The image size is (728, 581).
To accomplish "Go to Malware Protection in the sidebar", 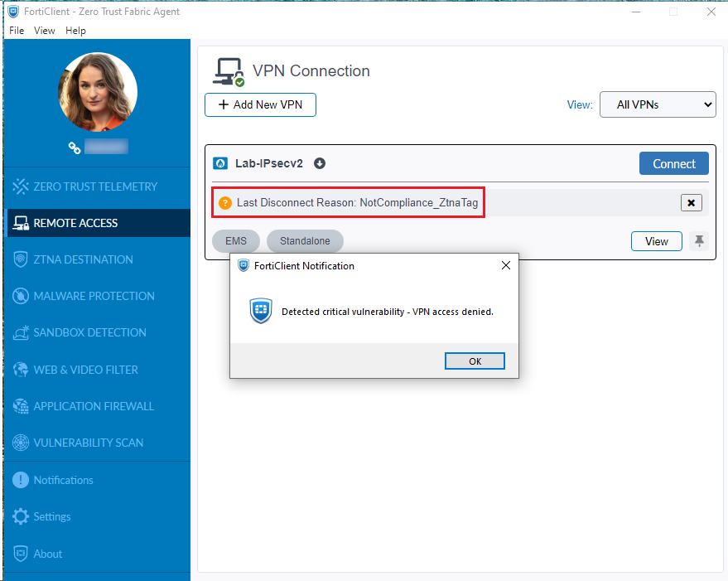I will click(x=99, y=296).
